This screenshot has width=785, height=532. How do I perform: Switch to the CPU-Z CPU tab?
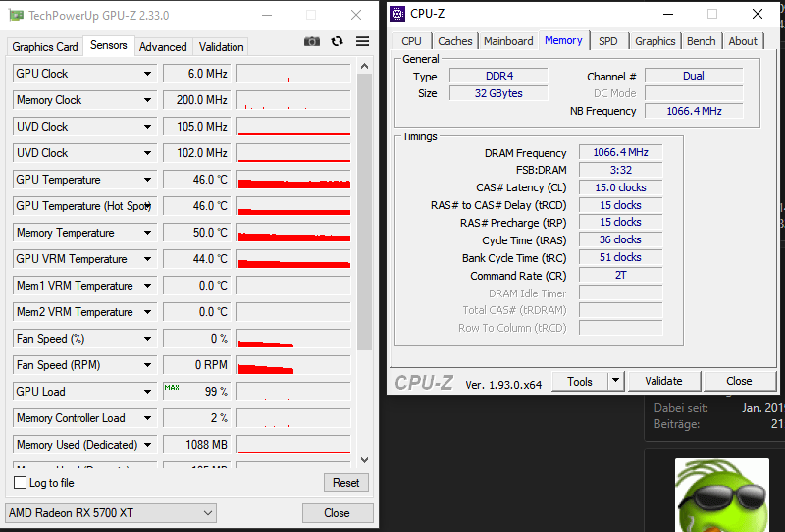point(411,41)
